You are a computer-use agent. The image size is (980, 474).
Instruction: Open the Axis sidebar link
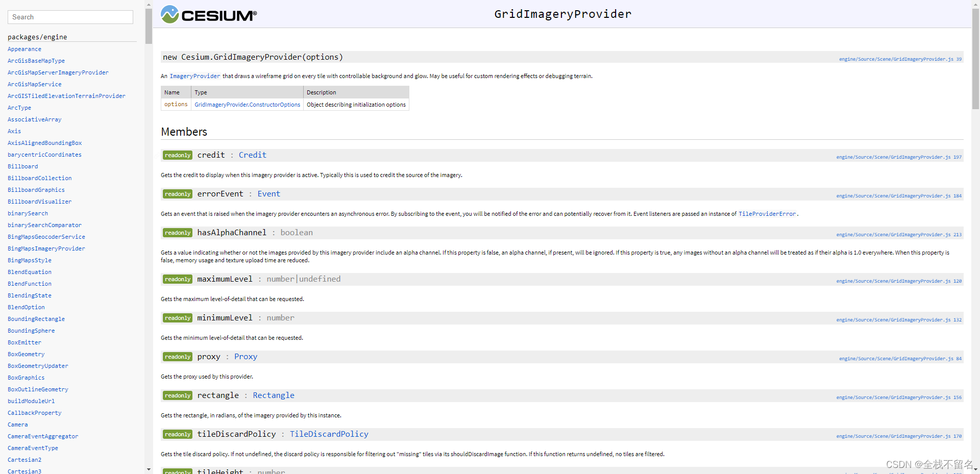[14, 131]
